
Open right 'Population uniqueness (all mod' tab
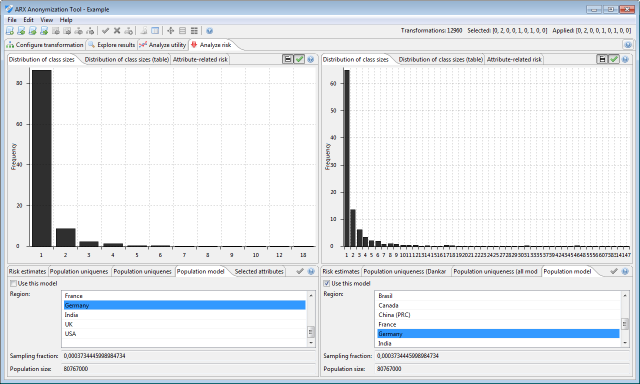tap(496, 271)
